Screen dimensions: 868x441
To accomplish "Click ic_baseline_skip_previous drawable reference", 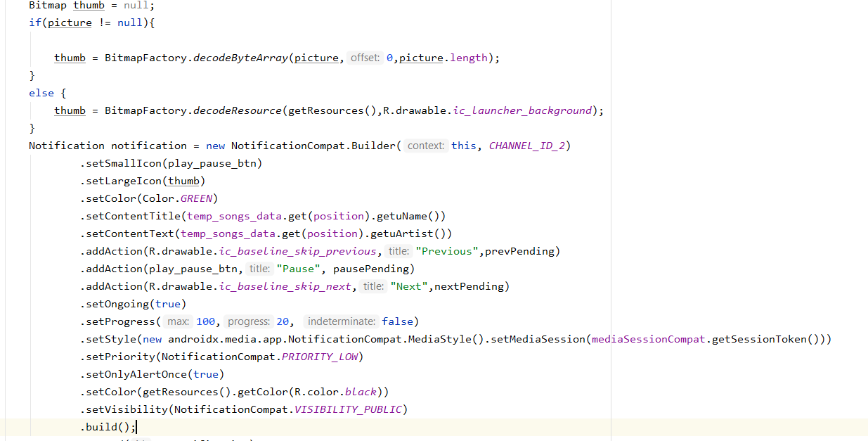I will pyautogui.click(x=298, y=251).
